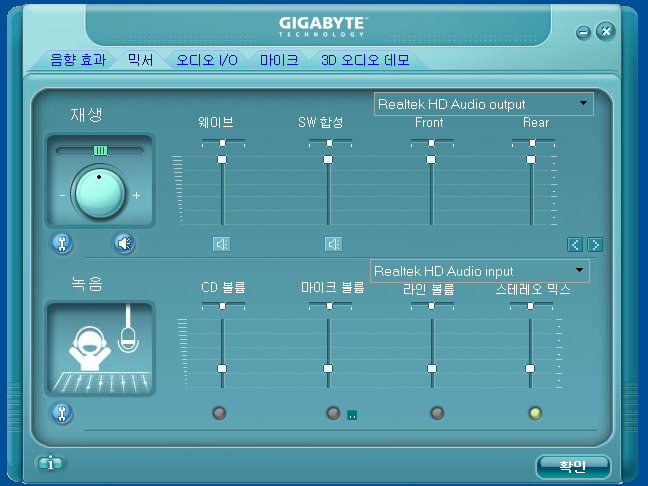Show previous playback channels with left arrow
Image resolution: width=648 pixels, height=486 pixels.
coord(575,245)
